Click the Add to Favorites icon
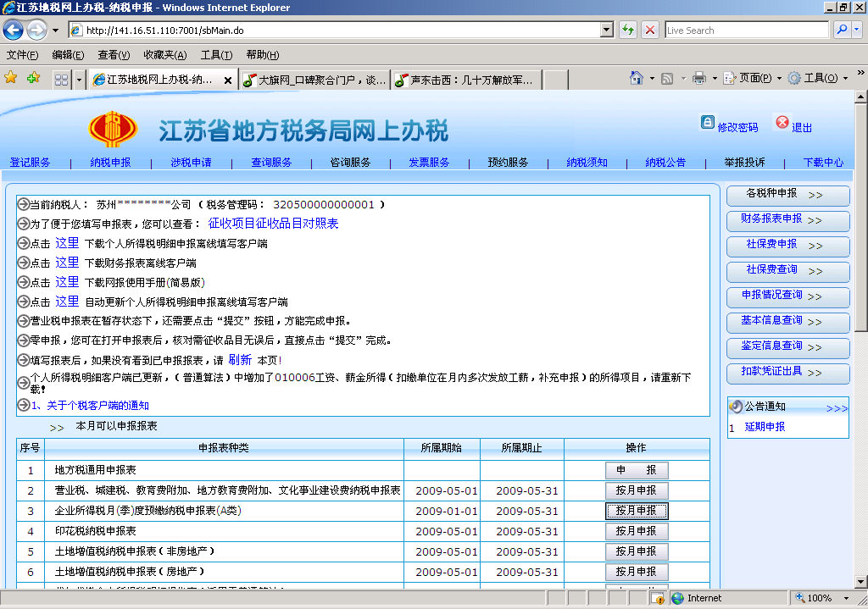 (x=33, y=78)
